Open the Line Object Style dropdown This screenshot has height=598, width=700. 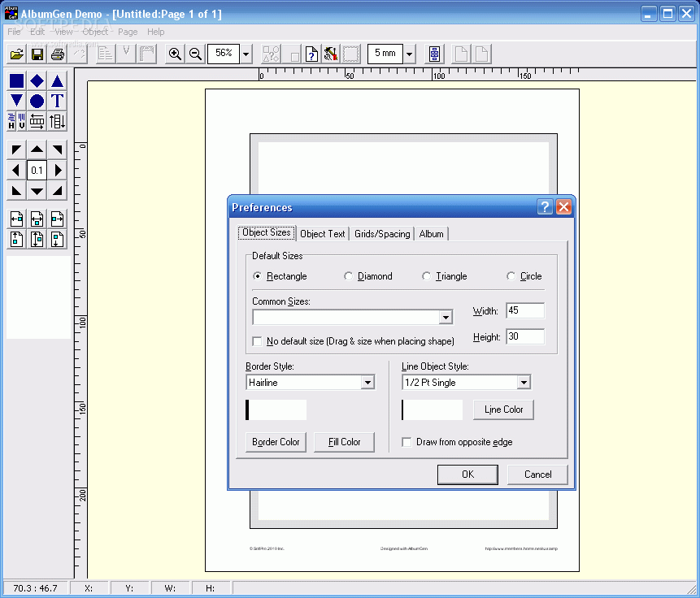[524, 383]
